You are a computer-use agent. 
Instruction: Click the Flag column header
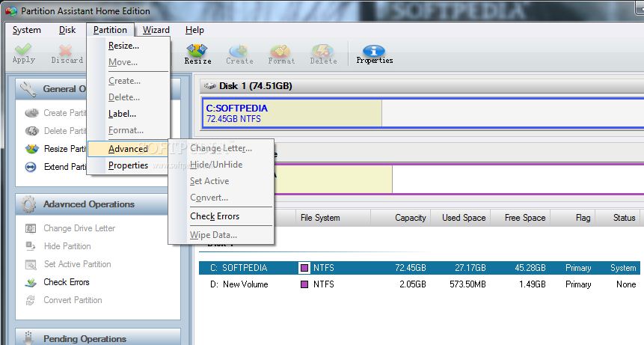pyautogui.click(x=573, y=218)
